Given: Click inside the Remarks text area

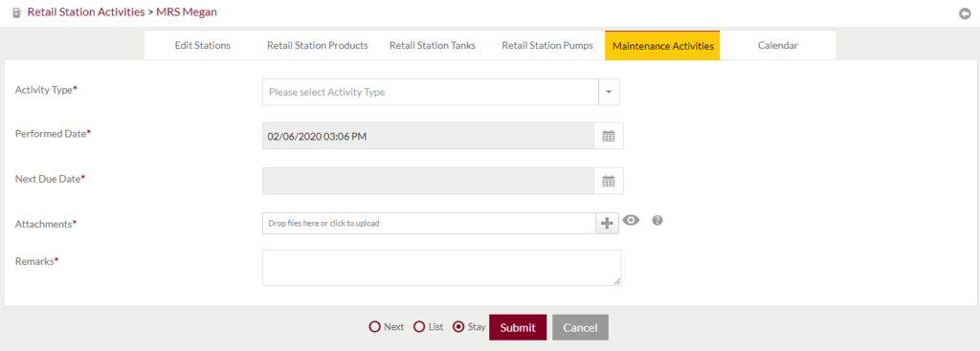Looking at the screenshot, I should coord(442,268).
